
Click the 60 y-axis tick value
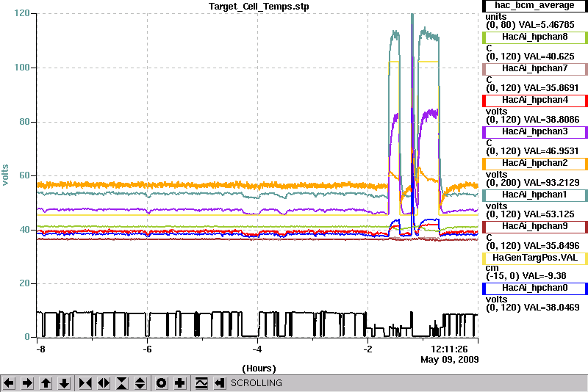(24, 175)
